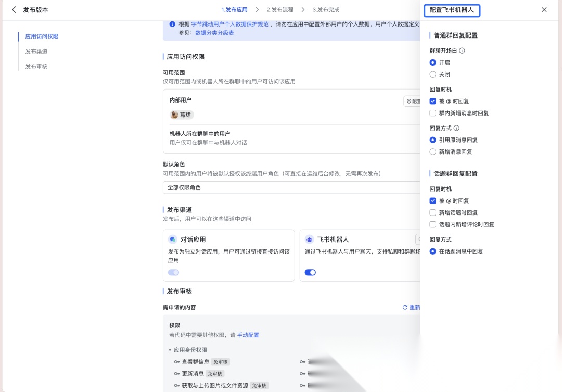
Task: Select 在话题消息中回复 radio option
Action: (x=432, y=251)
